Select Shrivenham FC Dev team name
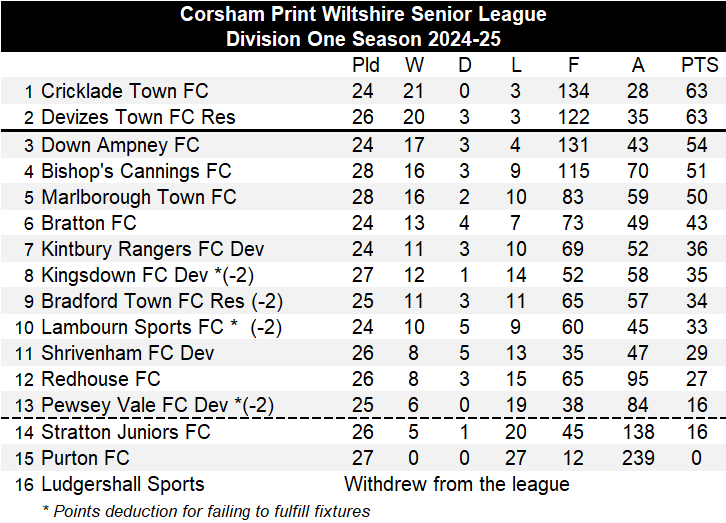Image resolution: width=726 pixels, height=523 pixels. [128, 353]
